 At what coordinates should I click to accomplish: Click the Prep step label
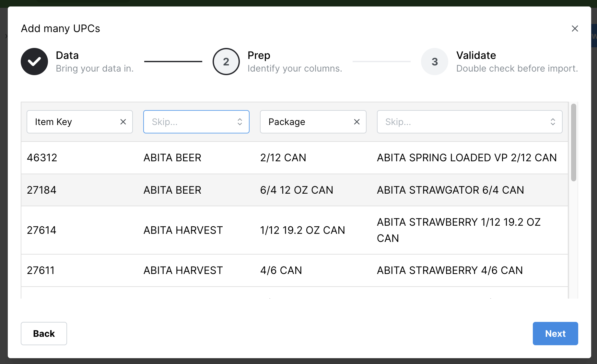(259, 55)
